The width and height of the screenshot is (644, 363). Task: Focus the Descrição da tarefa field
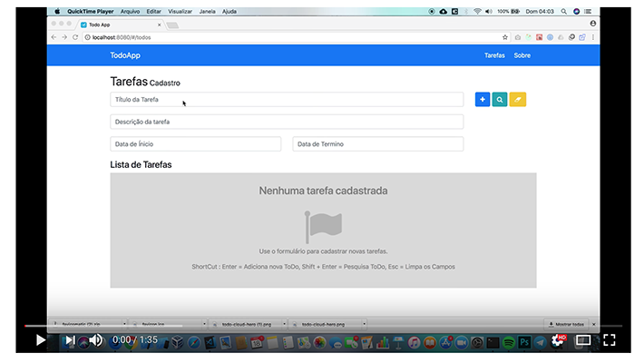287,122
